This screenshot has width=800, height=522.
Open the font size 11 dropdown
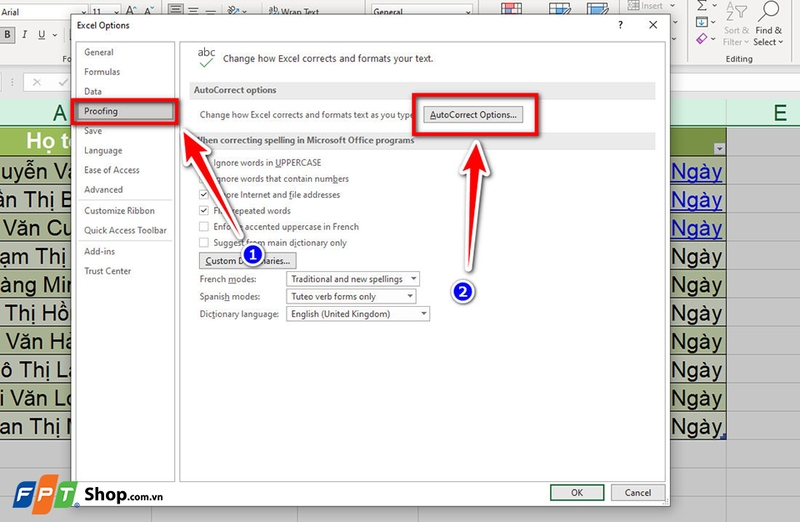click(x=116, y=11)
